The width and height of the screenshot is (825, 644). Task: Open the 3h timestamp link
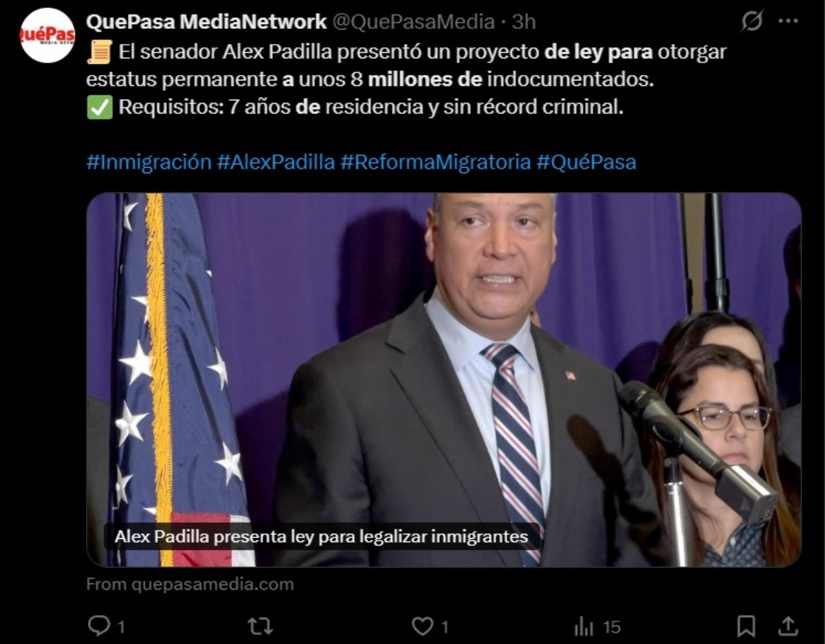pos(524,22)
